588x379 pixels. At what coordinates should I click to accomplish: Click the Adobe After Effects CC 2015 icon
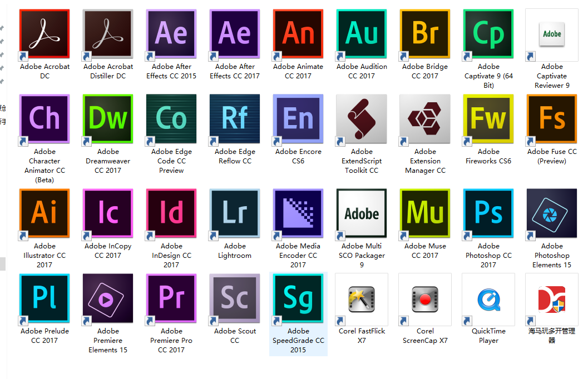click(x=171, y=34)
